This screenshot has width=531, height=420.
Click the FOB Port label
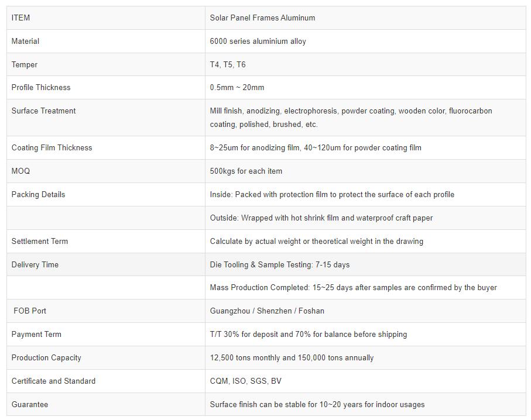click(30, 311)
